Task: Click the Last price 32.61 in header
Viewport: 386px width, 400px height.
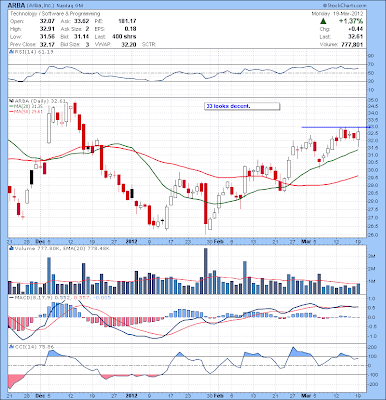Action: coord(356,37)
